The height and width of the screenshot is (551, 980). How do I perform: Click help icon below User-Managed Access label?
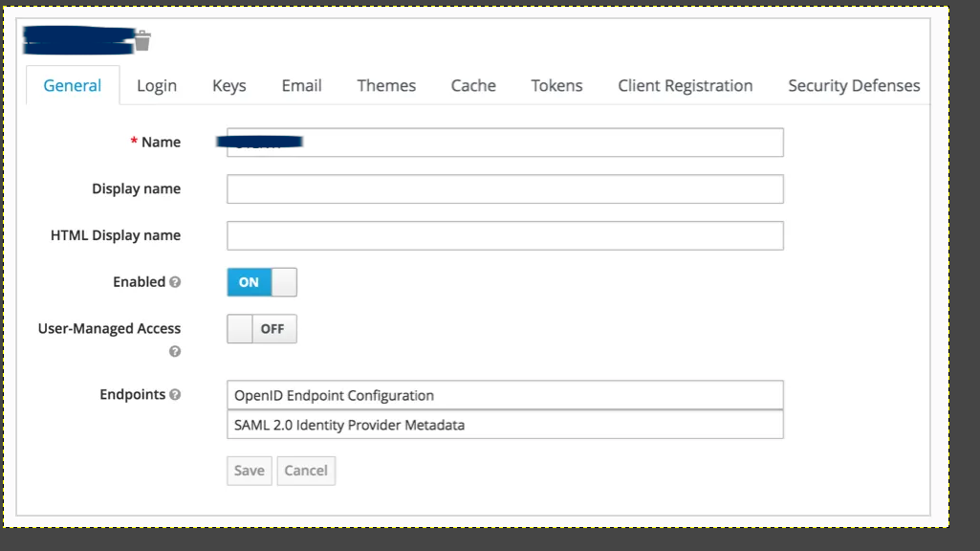click(x=175, y=351)
